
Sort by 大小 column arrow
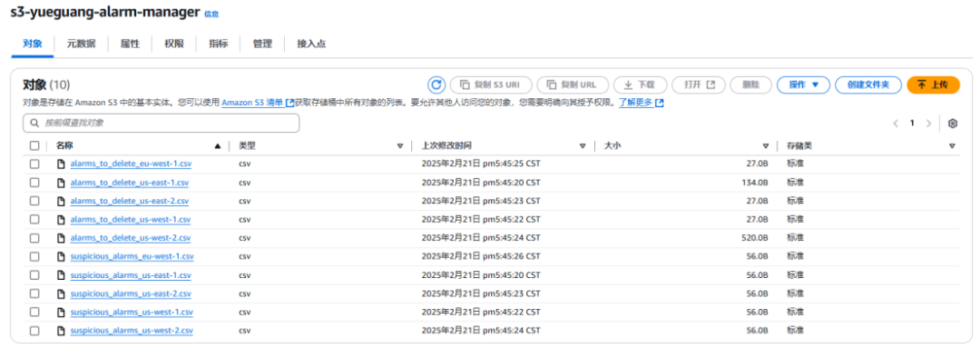click(766, 146)
